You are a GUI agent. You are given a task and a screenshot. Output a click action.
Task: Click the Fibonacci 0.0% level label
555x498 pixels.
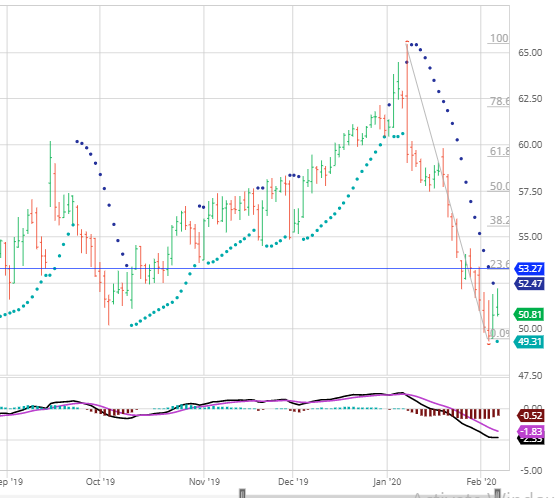(x=499, y=333)
